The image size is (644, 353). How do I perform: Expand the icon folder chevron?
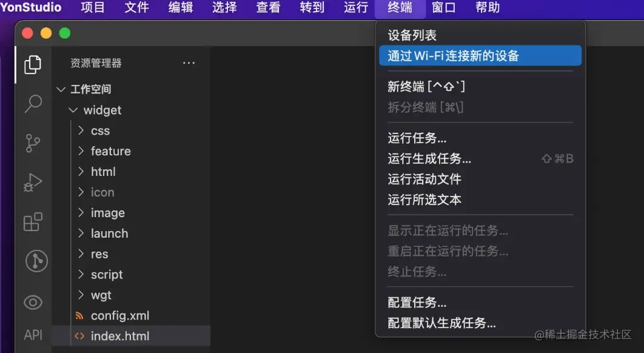coord(81,192)
